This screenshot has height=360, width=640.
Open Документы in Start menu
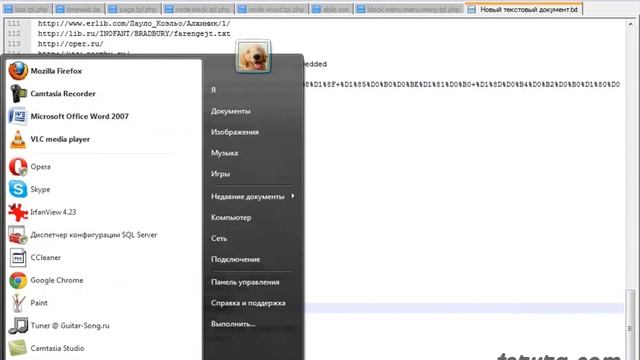(231, 111)
